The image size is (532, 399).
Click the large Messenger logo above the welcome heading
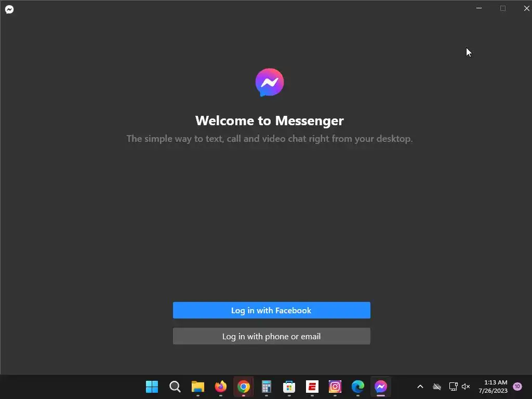(270, 83)
